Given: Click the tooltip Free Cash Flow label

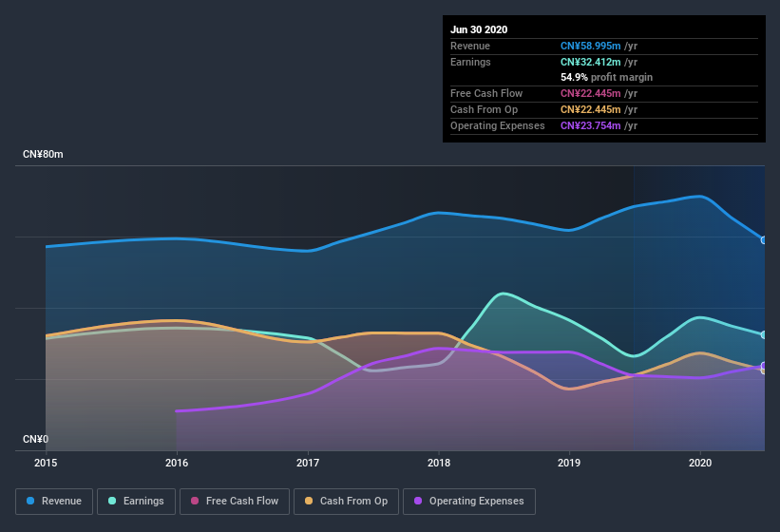Looking at the screenshot, I should (486, 93).
